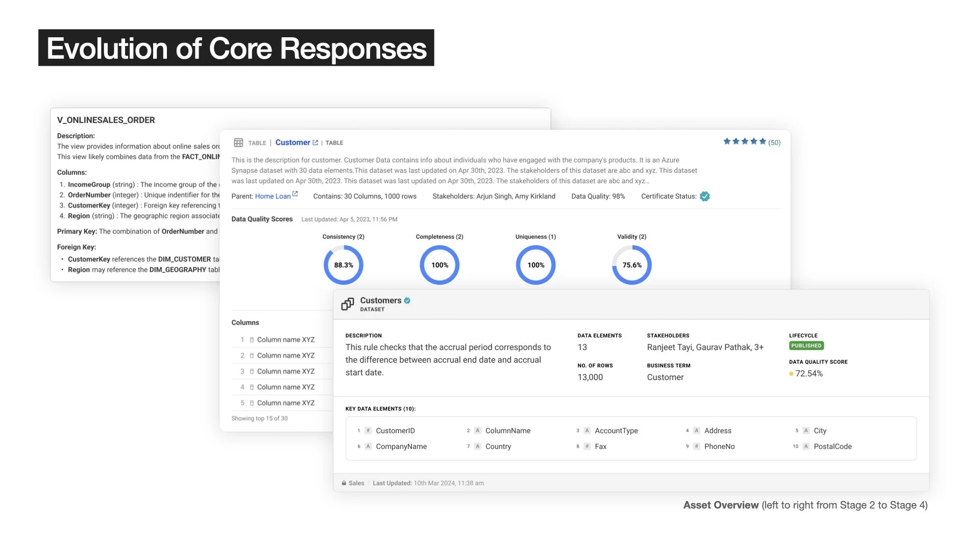This screenshot has height=551, width=980.
Task: Click the Certificate Status verified badge
Action: (705, 196)
